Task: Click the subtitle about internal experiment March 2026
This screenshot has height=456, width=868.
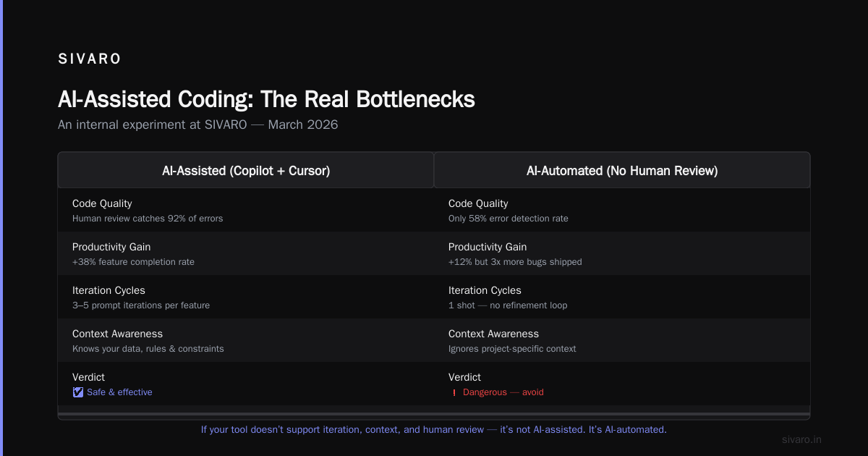Action: coord(198,124)
